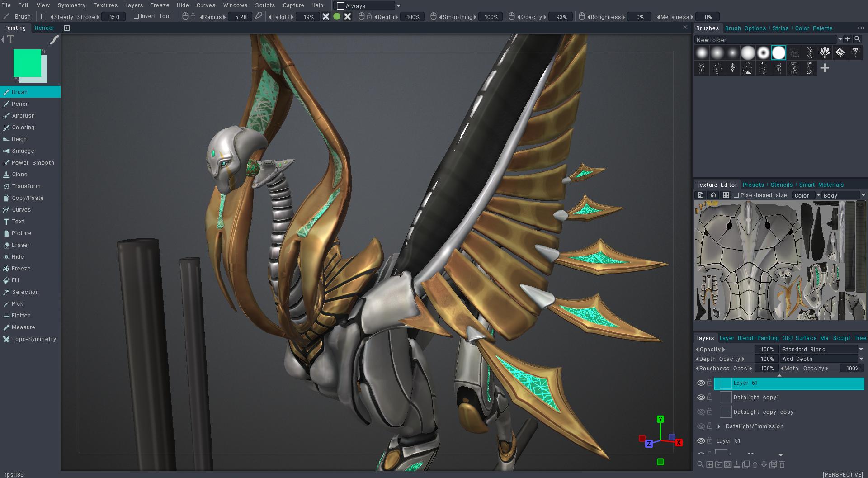Click the search icon in Brushes panel

pyautogui.click(x=857, y=39)
